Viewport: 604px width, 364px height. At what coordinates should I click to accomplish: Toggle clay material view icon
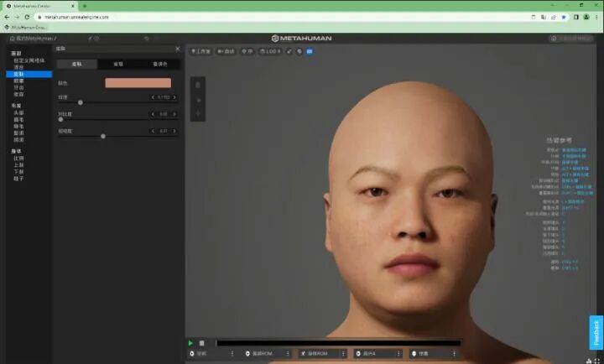(289, 51)
